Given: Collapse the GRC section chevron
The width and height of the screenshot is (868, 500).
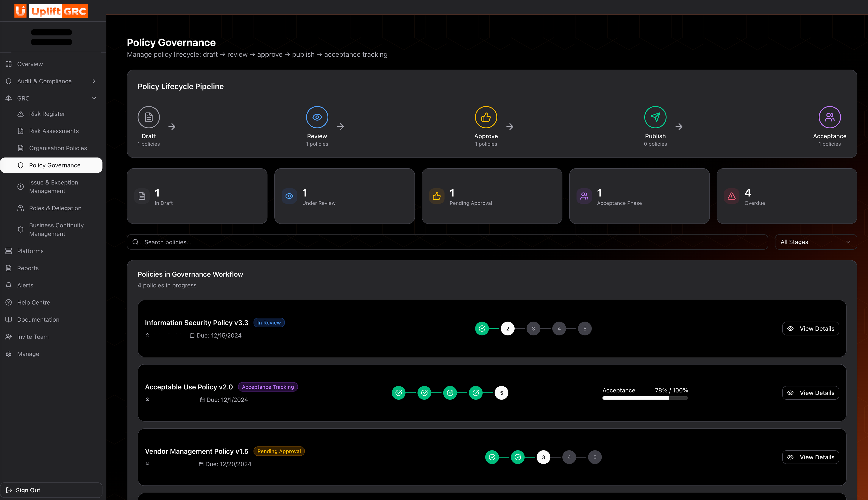Looking at the screenshot, I should click(94, 98).
